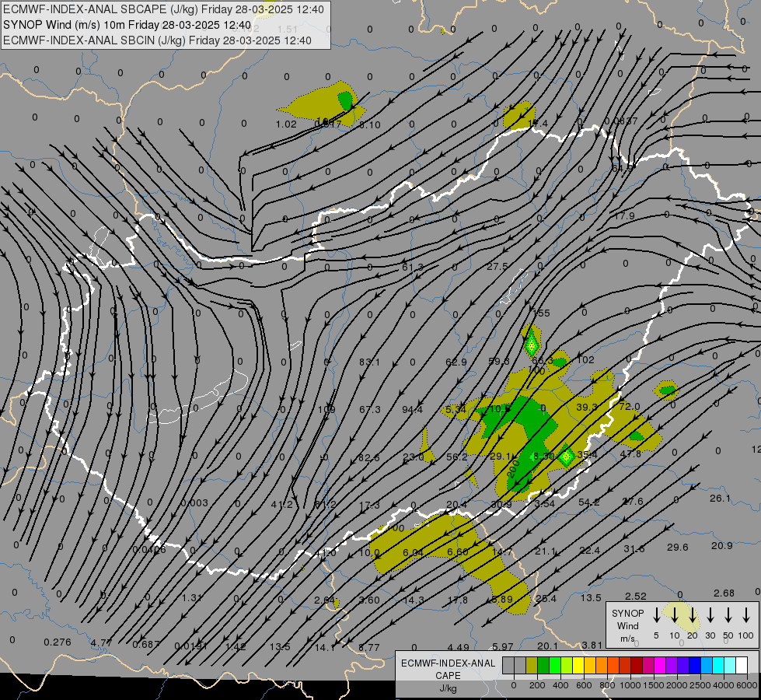Click the map value 0.276
Image resolution: width=761 pixels, height=700 pixels.
click(x=58, y=642)
